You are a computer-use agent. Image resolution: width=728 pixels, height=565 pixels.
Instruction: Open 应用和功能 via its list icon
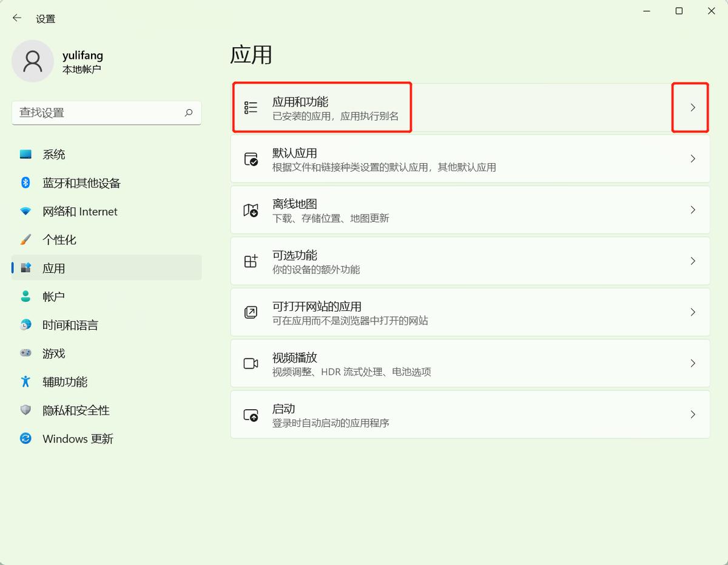249,107
